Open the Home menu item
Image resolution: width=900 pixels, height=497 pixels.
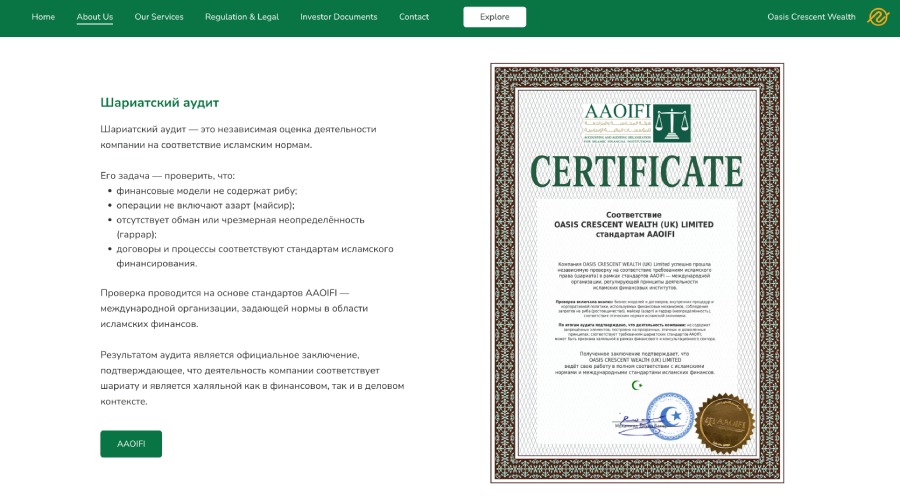click(43, 17)
